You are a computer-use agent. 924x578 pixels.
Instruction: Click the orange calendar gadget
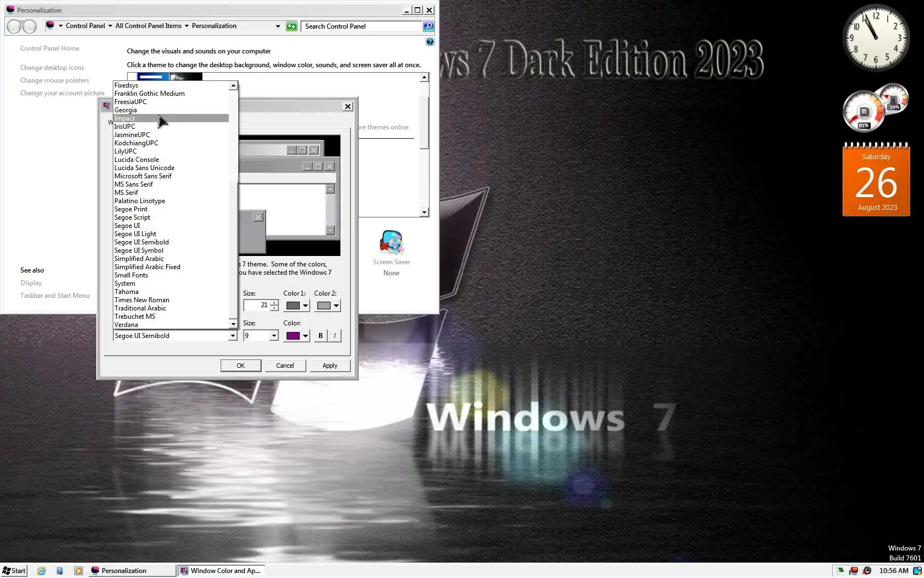[876, 179]
